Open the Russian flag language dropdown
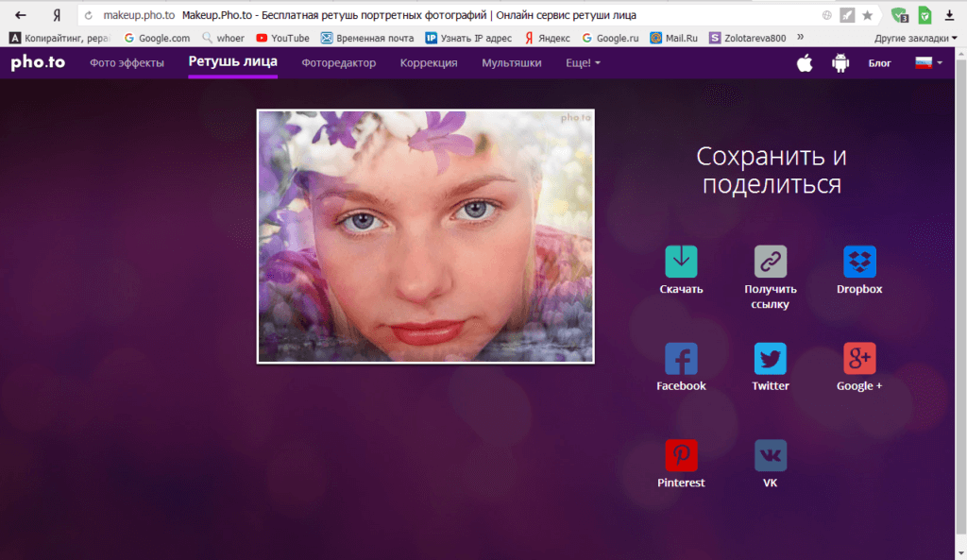 (x=928, y=62)
